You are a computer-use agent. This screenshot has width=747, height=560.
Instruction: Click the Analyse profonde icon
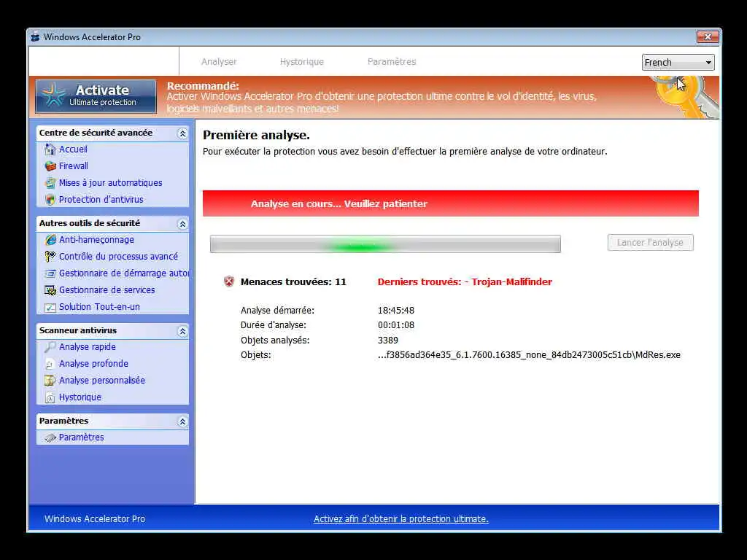tap(50, 365)
